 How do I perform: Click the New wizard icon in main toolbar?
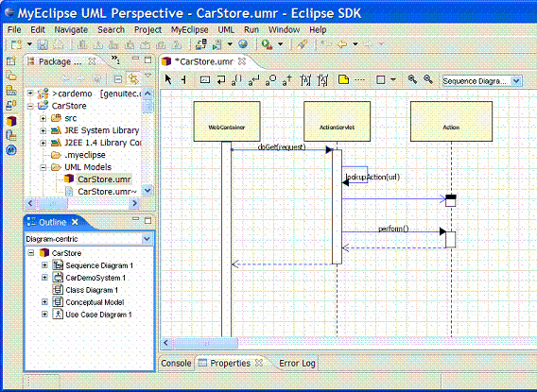tap(16, 44)
